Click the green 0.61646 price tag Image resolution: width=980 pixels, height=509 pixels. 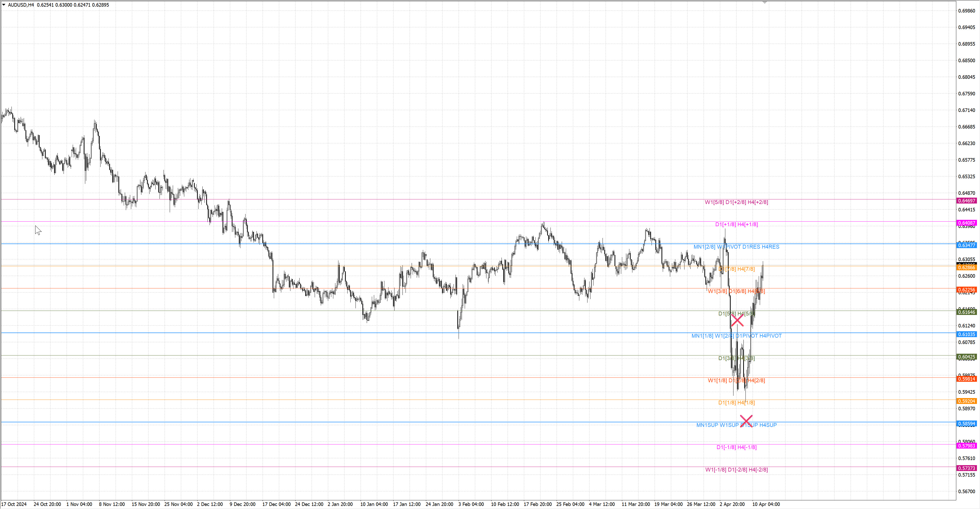tap(966, 312)
